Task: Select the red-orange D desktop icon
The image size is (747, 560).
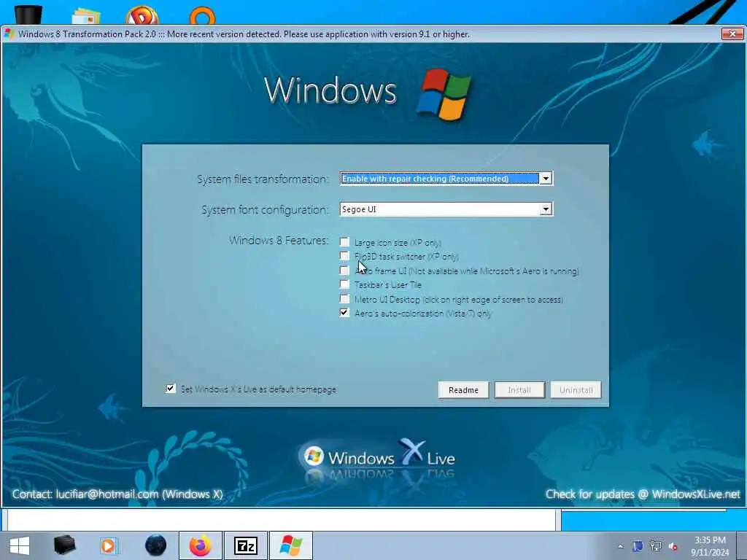Action: (142, 15)
